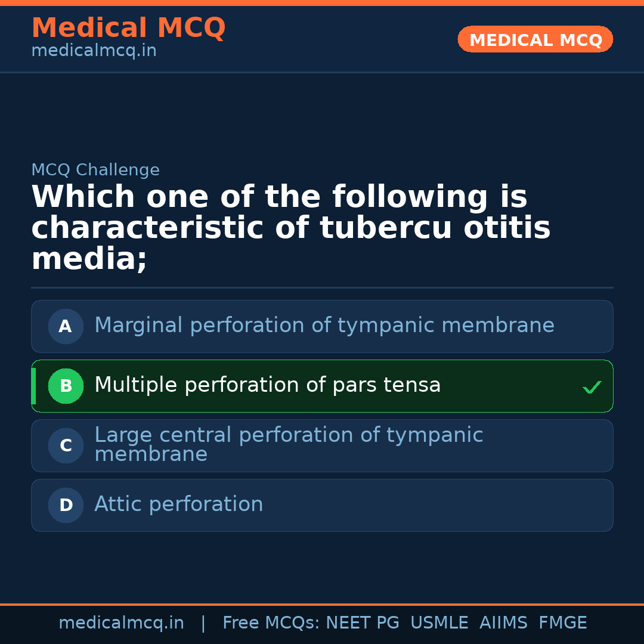Click the green circled B icon
The image size is (644, 644).
click(66, 386)
